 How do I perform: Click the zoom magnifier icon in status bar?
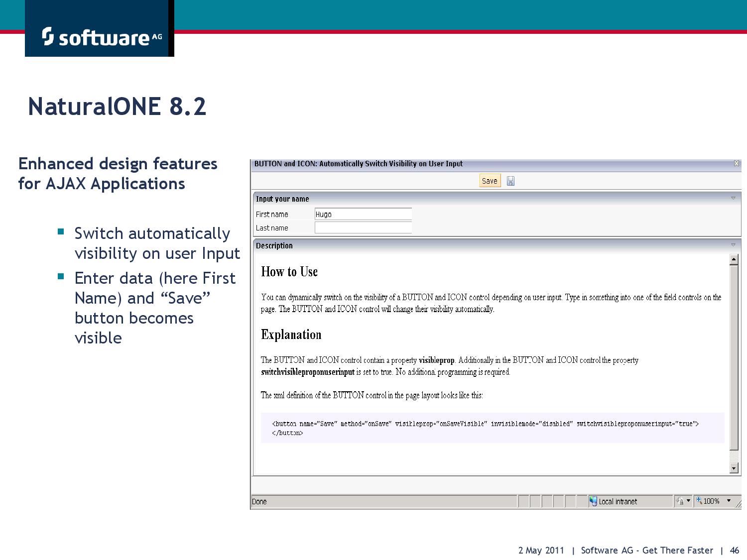click(x=699, y=501)
